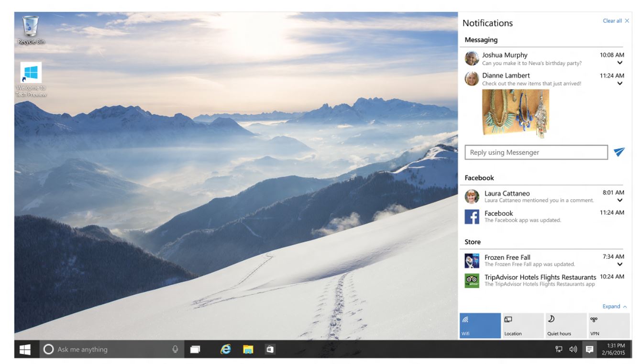Toggle the VPN quick action tile
Viewport: 640px width, 364px height.
tap(608, 325)
